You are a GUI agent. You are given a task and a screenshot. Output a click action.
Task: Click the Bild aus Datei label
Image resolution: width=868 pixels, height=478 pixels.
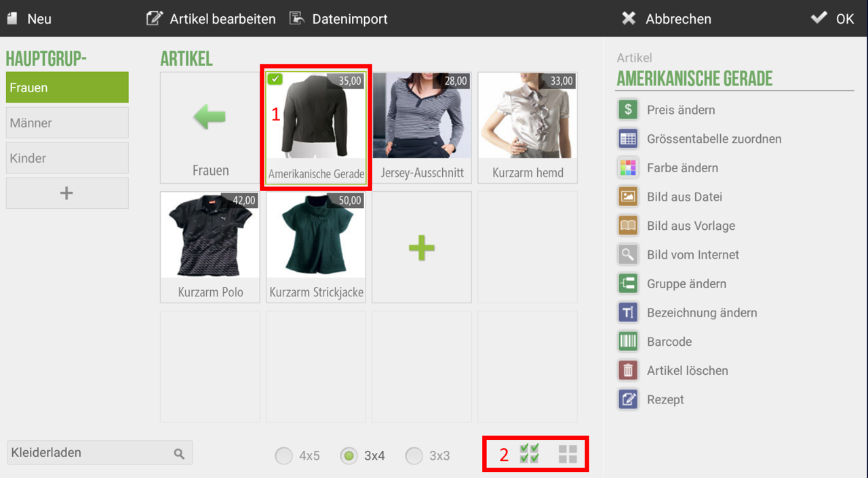click(x=684, y=197)
